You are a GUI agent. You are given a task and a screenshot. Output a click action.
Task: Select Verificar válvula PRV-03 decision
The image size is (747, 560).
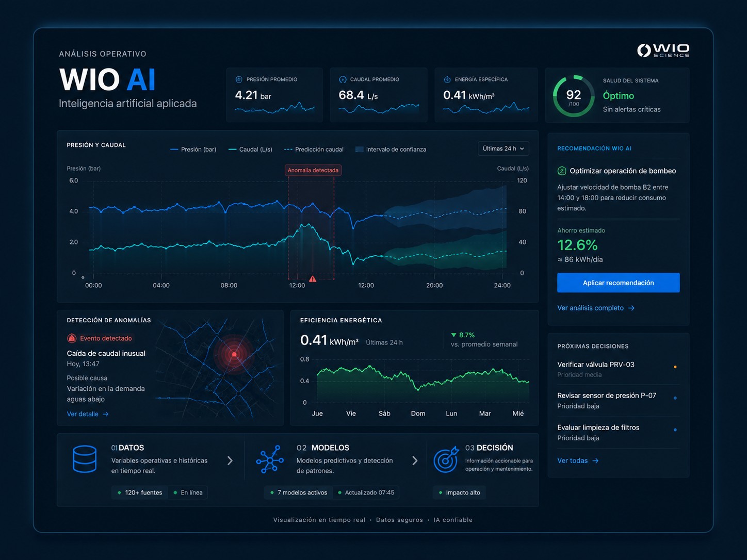point(618,369)
